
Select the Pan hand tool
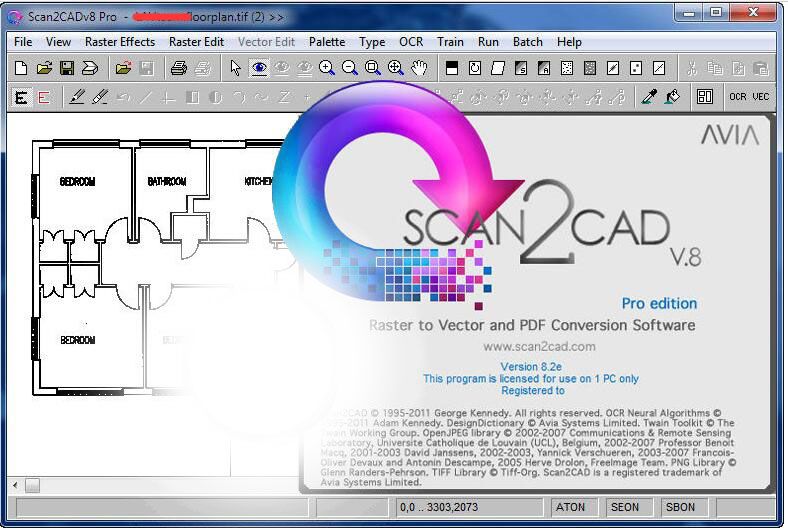(420, 69)
